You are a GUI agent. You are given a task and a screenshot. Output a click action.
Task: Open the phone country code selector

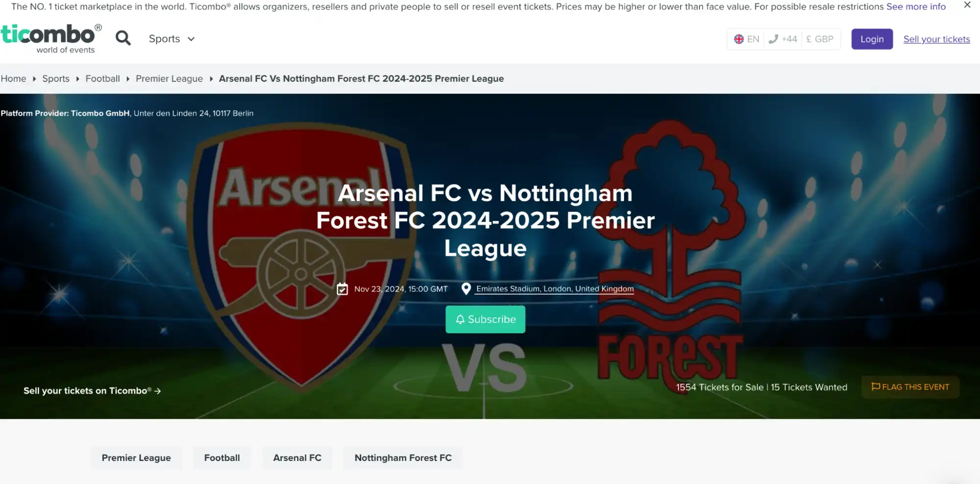[x=783, y=39]
